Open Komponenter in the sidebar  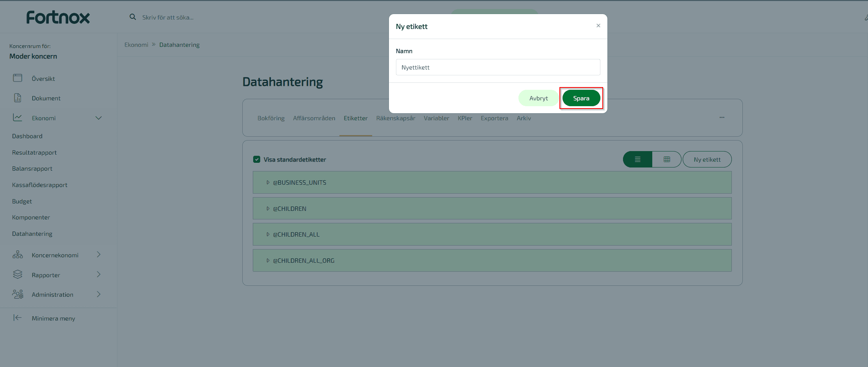31,217
